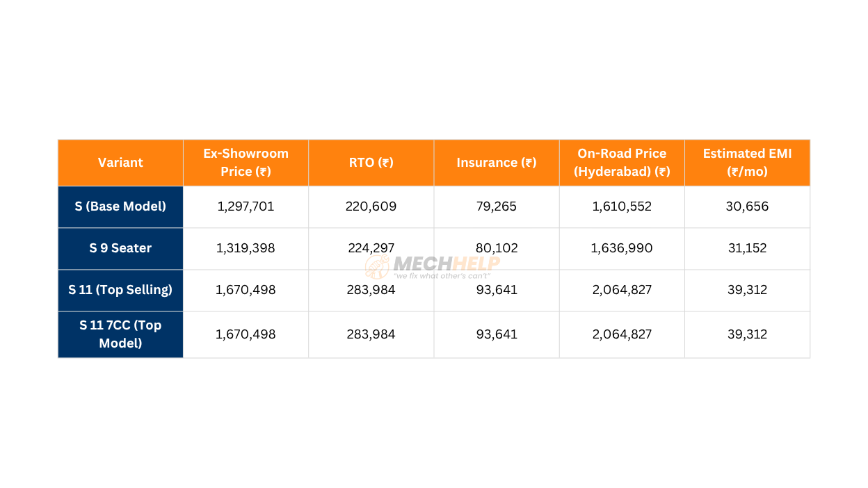Click the S 11 7CC (Top Model) label
Screen dimensions: 868x488
[x=120, y=334]
